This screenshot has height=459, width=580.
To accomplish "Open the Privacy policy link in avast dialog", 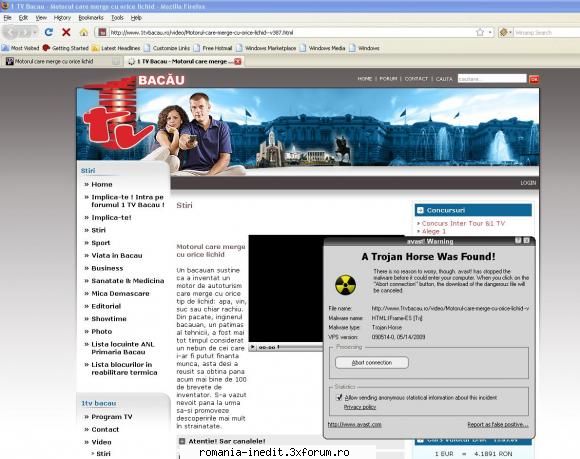I will tap(360, 407).
